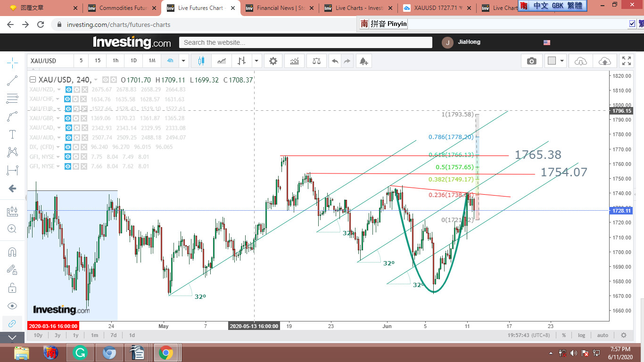Select the trend line drawing tool
644x362 pixels.
[12, 81]
